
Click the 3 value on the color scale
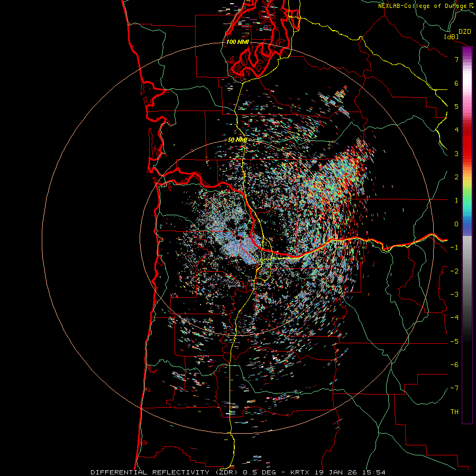456,153
